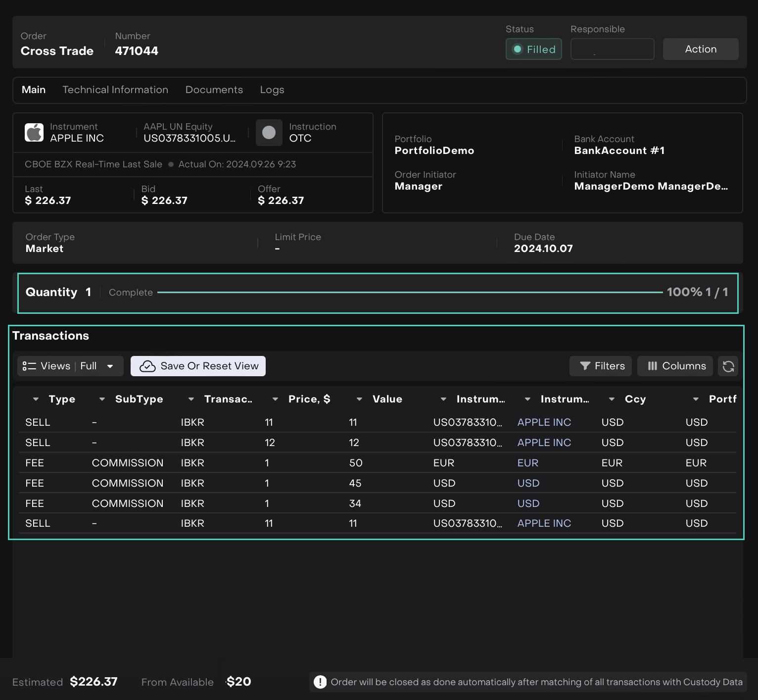The image size is (758, 700).
Task: Open the Logs tab
Action: 272,90
